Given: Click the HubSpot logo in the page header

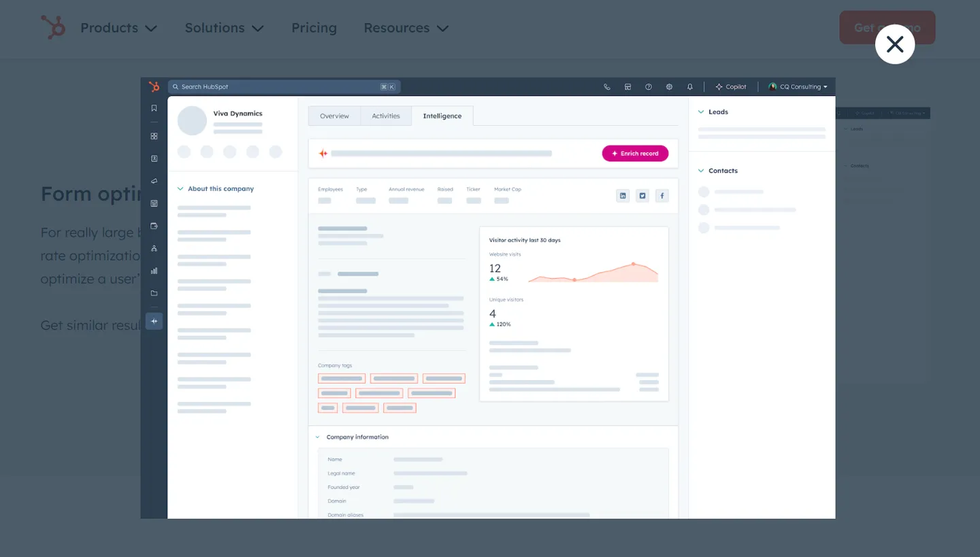Looking at the screenshot, I should [53, 27].
